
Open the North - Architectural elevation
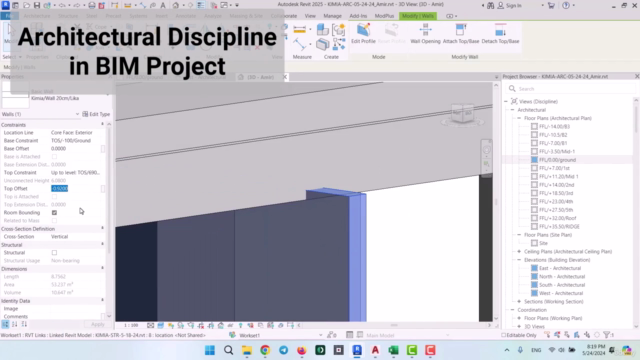click(x=562, y=276)
